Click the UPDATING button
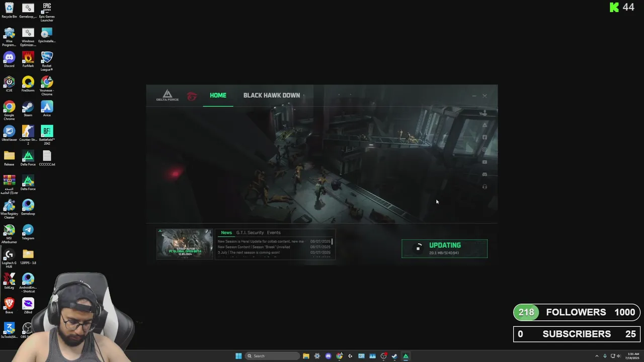 [444, 248]
